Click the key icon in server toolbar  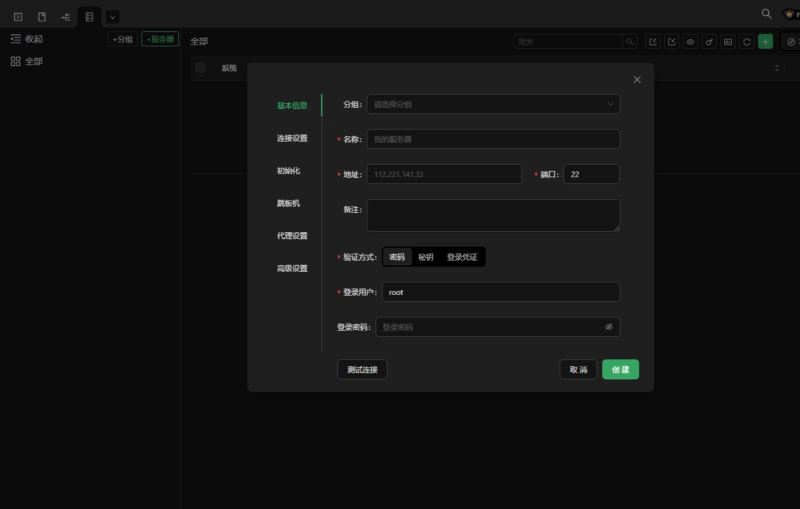709,42
